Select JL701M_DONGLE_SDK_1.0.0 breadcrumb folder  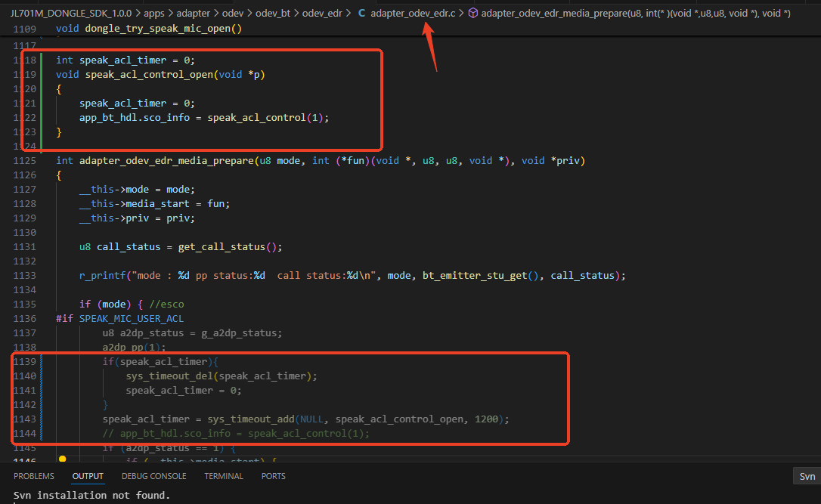click(71, 13)
